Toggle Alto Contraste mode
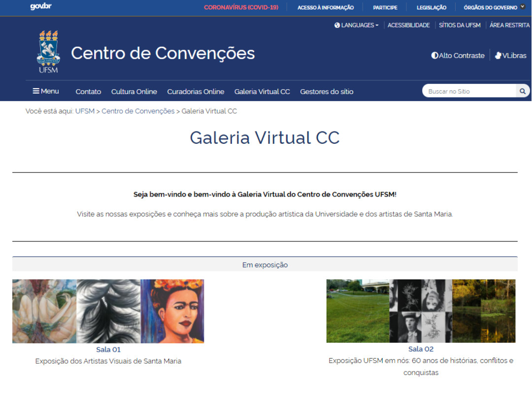 (x=458, y=56)
